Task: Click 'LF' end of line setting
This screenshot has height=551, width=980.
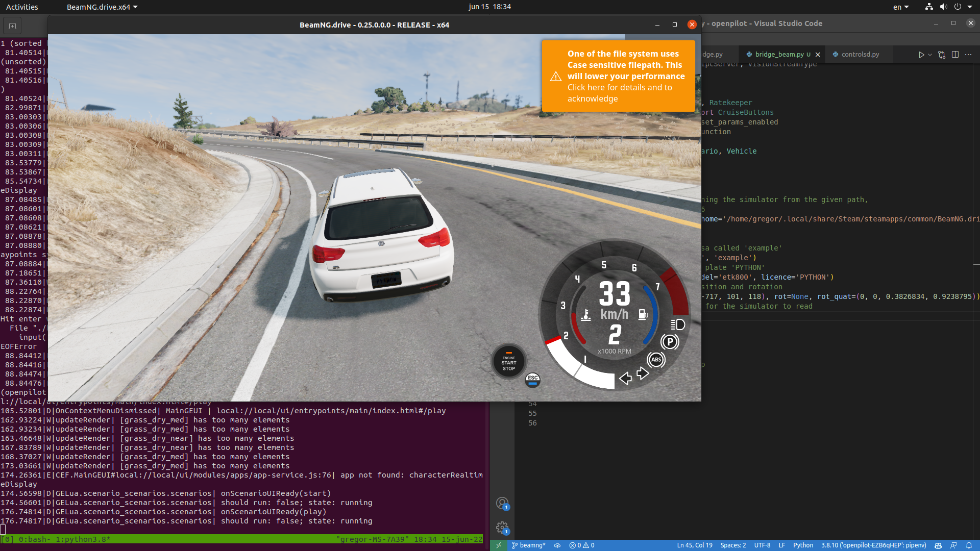Action: 781,545
